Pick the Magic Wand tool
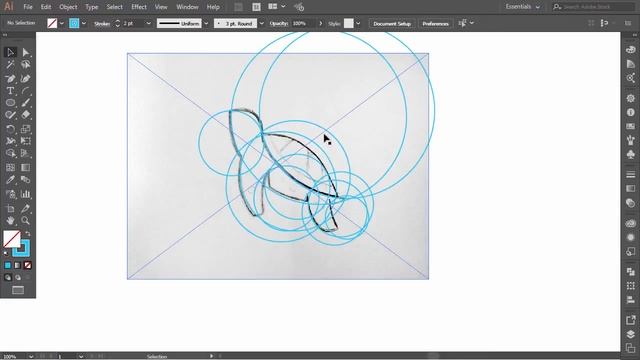This screenshot has width=640, height=360. coord(10,64)
